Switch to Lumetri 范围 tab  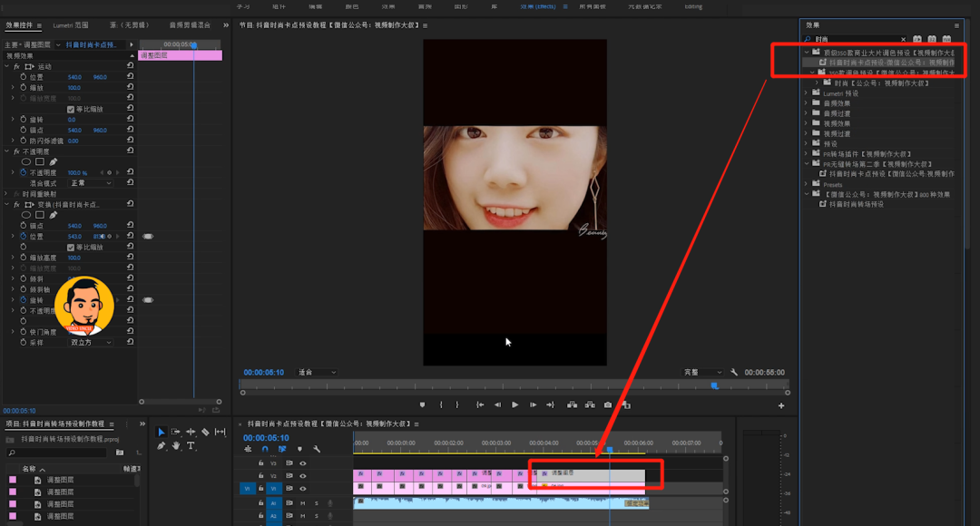(71, 25)
